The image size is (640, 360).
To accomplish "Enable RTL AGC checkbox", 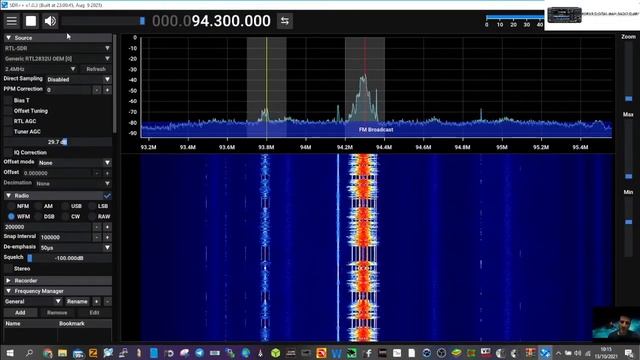I will point(8,121).
